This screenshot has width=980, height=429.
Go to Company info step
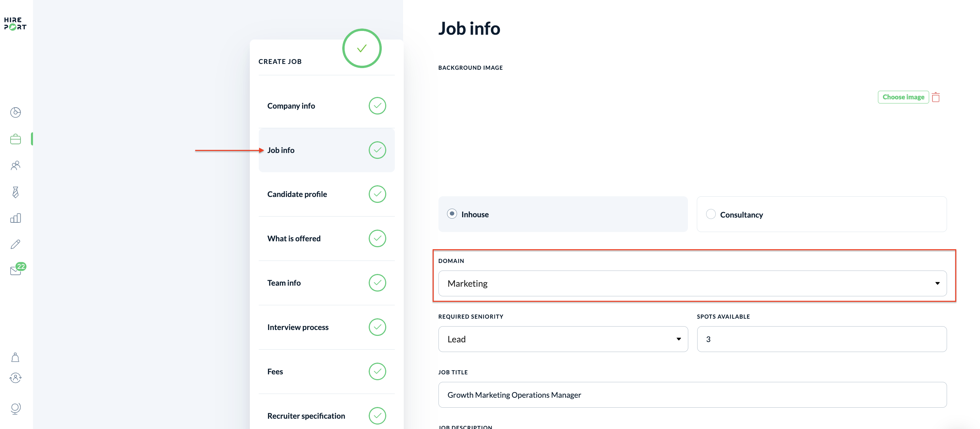tap(326, 106)
